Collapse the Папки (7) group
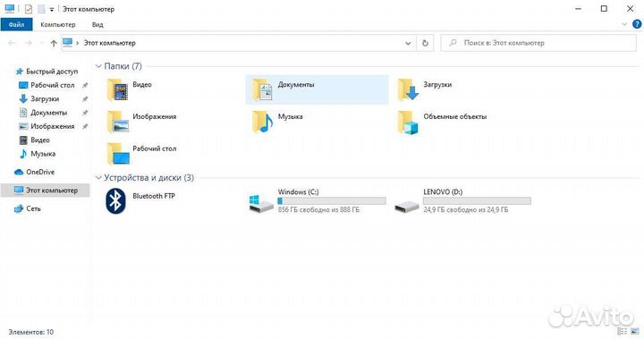The height and width of the screenshot is (339, 644). [98, 66]
